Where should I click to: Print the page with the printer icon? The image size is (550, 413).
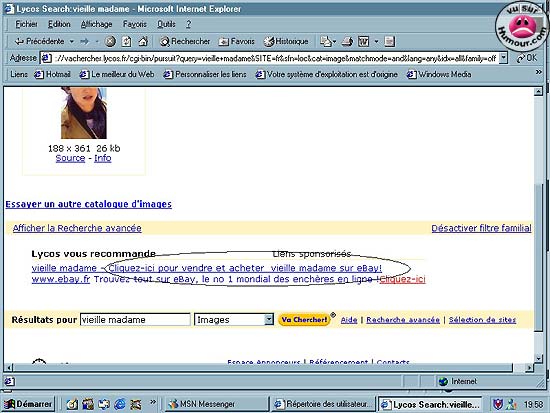[x=347, y=41]
